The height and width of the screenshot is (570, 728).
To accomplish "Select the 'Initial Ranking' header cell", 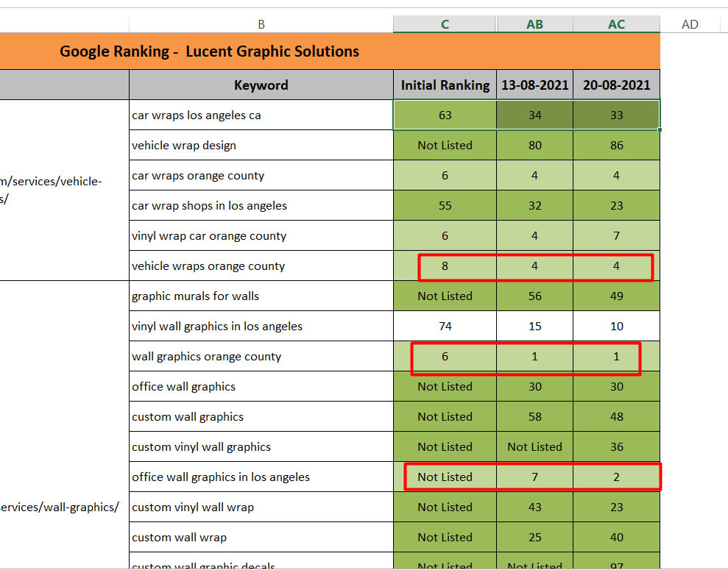I will coord(445,85).
